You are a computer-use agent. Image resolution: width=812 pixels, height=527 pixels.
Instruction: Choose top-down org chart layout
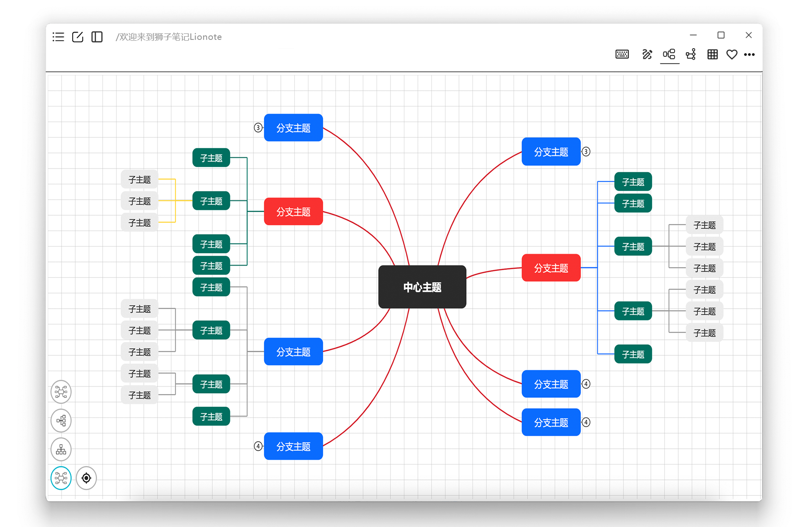pos(61,449)
